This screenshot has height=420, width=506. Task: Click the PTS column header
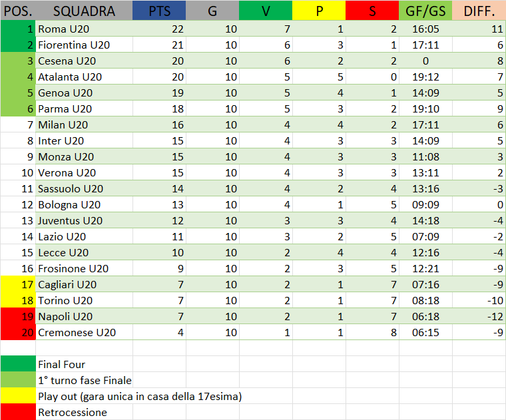[x=159, y=11]
